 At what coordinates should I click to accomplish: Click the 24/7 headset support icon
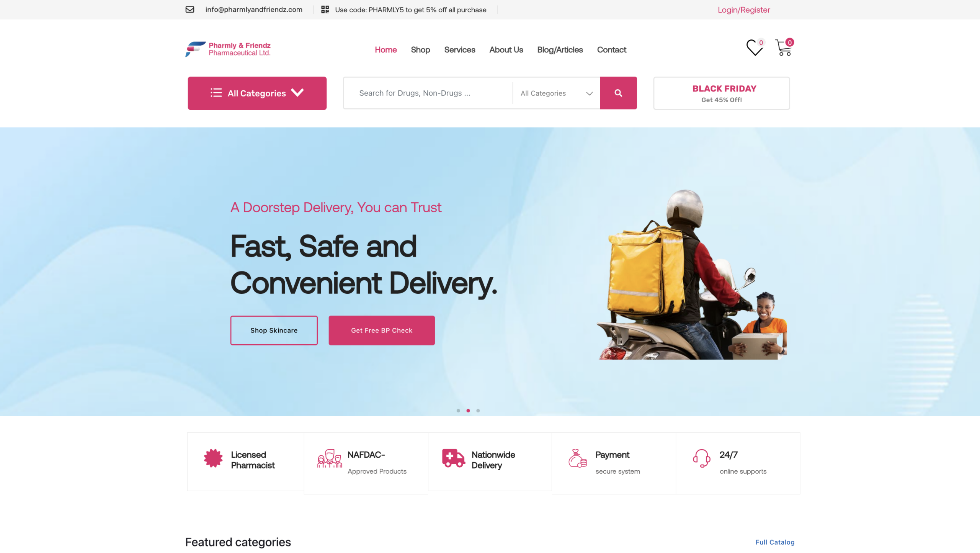(x=702, y=458)
